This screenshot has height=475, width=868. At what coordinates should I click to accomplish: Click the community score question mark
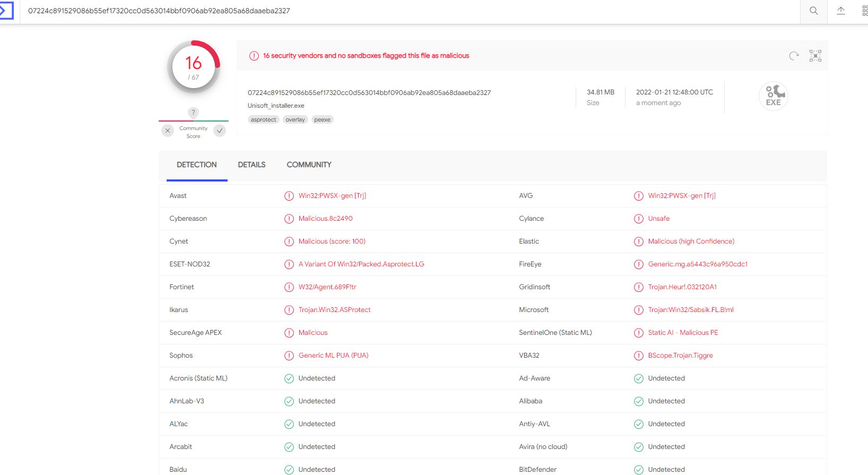click(194, 113)
